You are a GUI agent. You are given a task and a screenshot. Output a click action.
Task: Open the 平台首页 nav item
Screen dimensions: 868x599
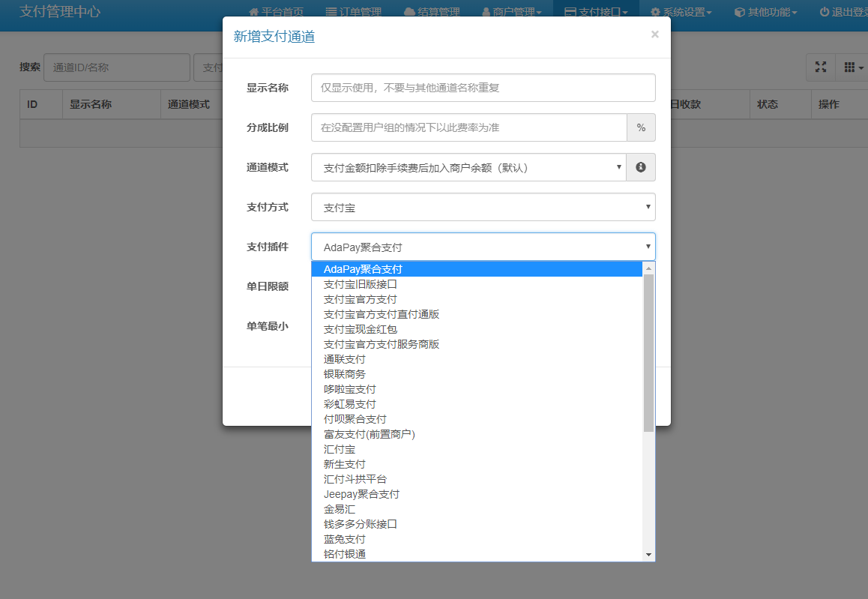point(276,12)
